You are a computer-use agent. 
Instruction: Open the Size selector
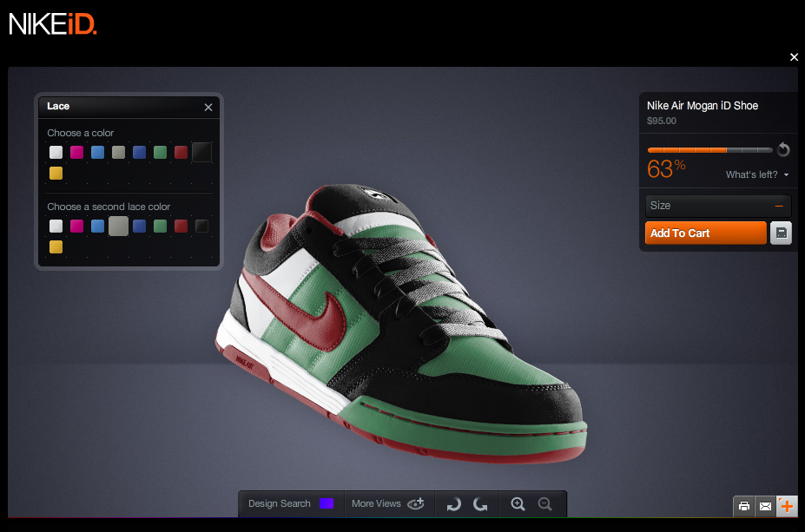[717, 206]
